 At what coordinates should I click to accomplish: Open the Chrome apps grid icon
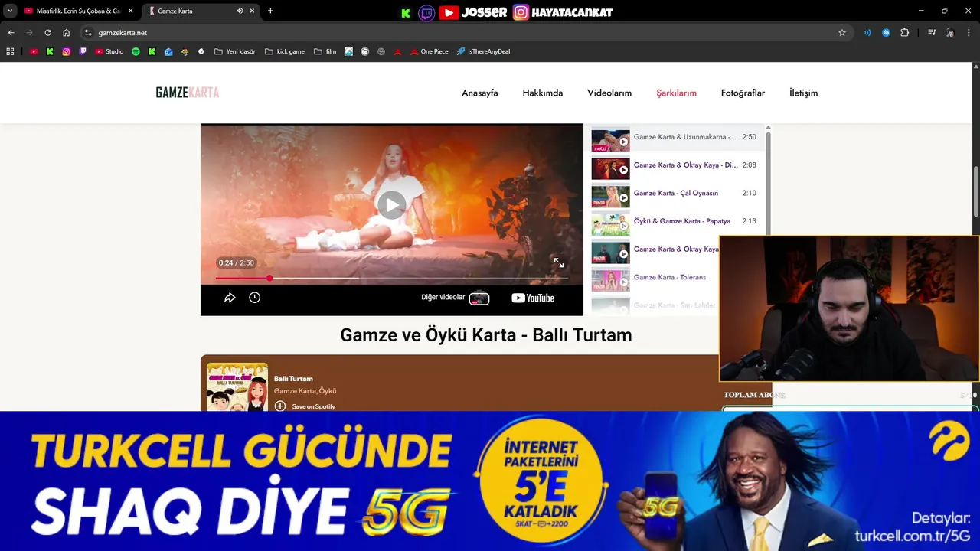pyautogui.click(x=10, y=51)
